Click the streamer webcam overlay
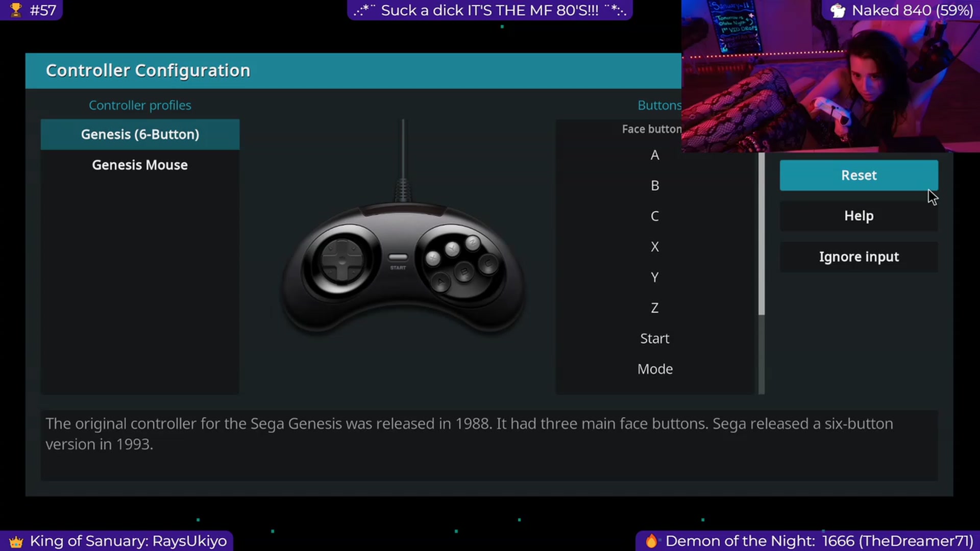Screen dimensions: 980x551 830,77
